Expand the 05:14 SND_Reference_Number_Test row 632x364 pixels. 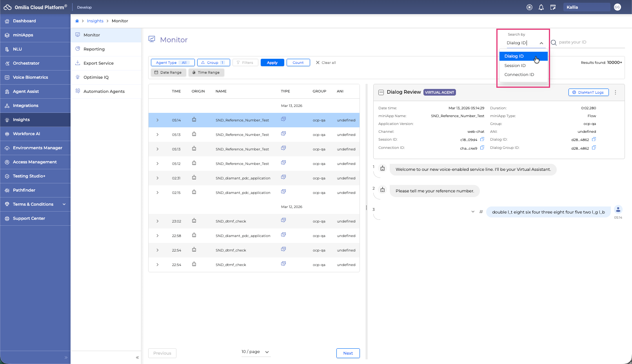(x=158, y=120)
